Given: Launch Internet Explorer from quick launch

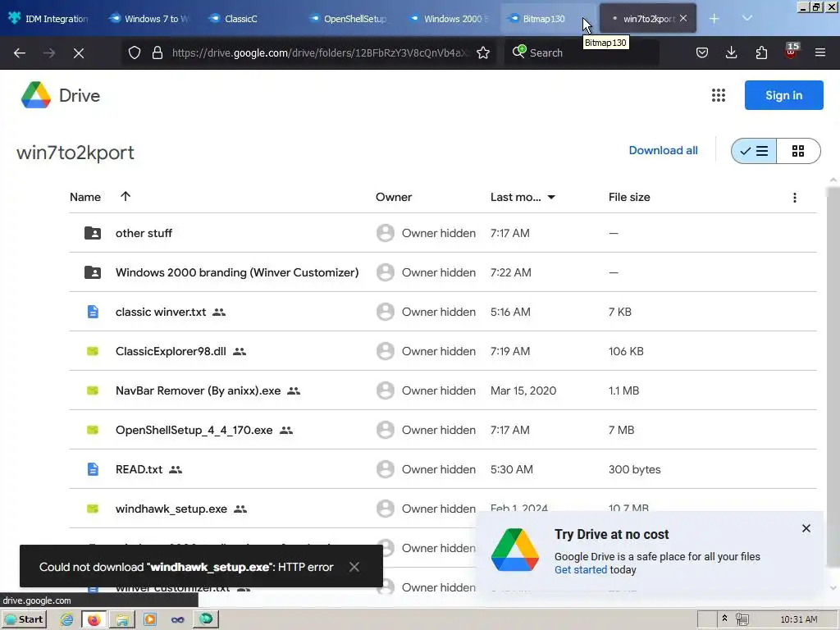Looking at the screenshot, I should click(66, 619).
